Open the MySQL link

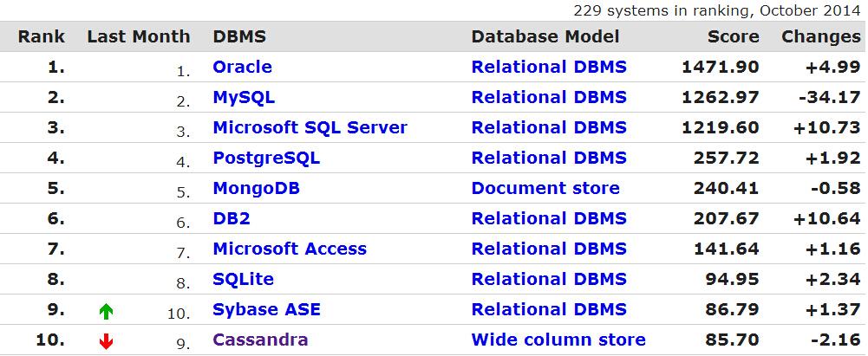tap(244, 97)
